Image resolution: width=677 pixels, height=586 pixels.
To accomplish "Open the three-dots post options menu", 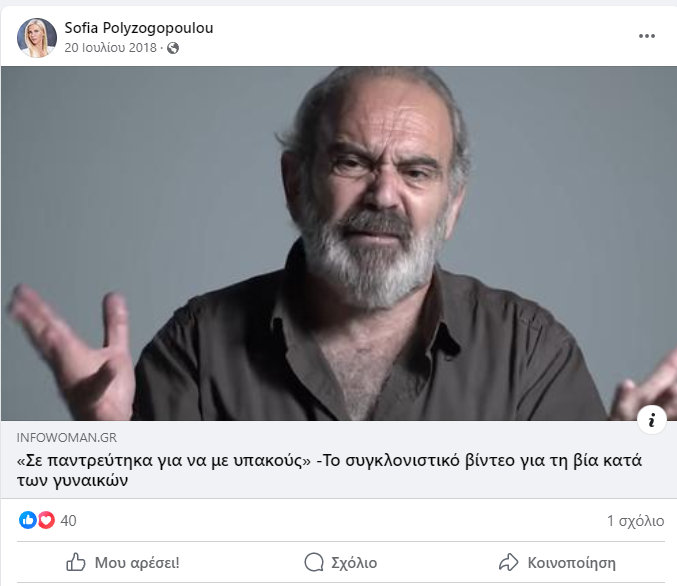I will [646, 36].
